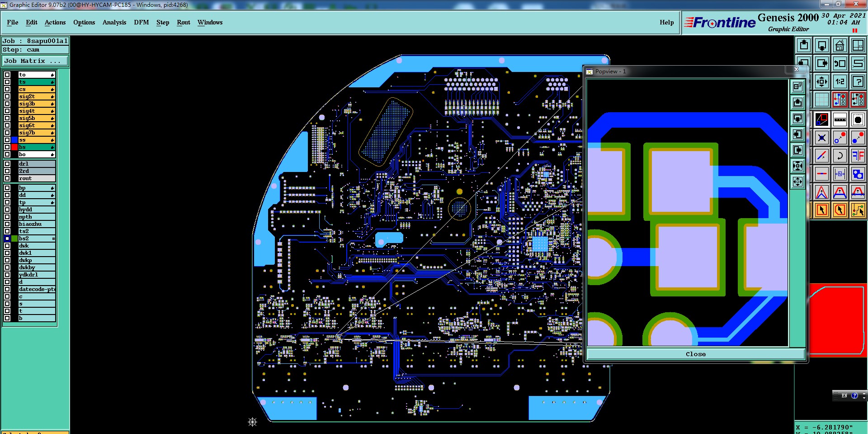This screenshot has height=434, width=868.
Task: Toggle the 'cs' layer checkbox
Action: (x=7, y=89)
